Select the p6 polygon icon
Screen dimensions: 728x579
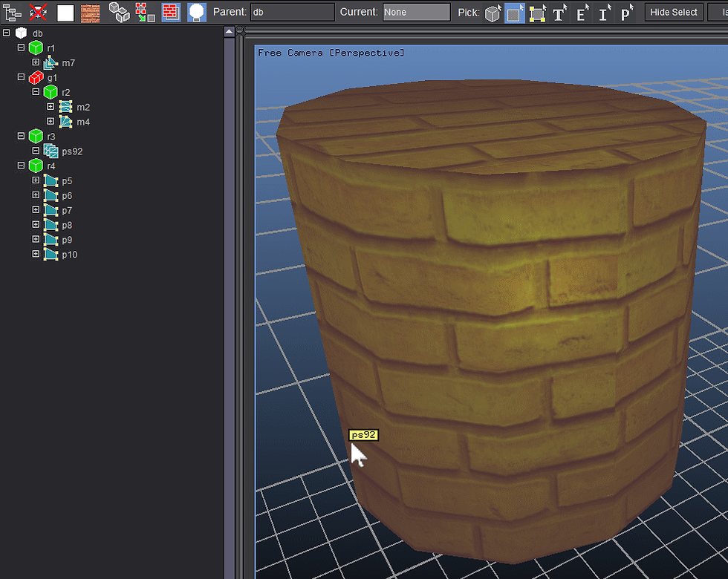pyautogui.click(x=51, y=195)
